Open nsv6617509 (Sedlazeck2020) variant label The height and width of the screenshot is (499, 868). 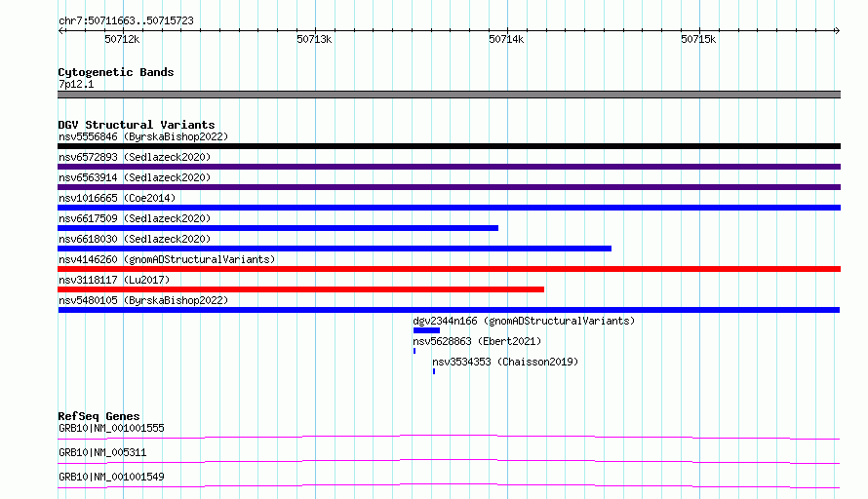(135, 218)
